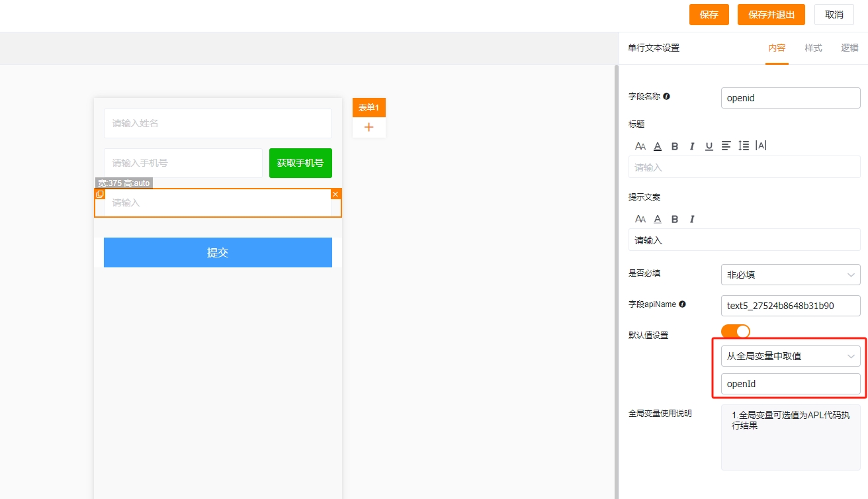Toggle italic in 标题 toolbar
Image resolution: width=868 pixels, height=499 pixels.
[692, 146]
